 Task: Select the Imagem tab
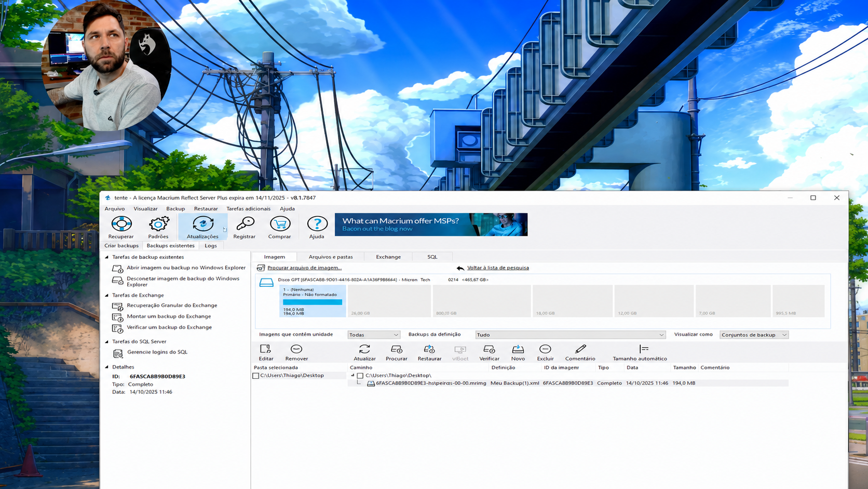275,257
